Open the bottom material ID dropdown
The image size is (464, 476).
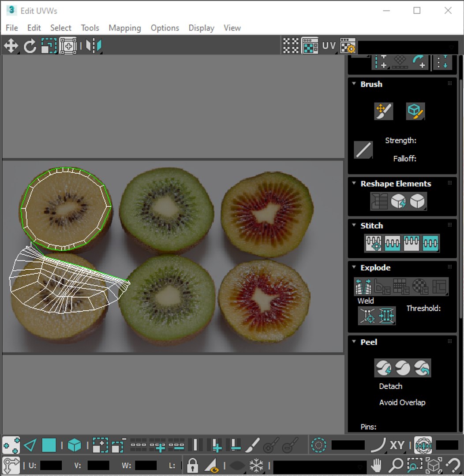point(320,466)
